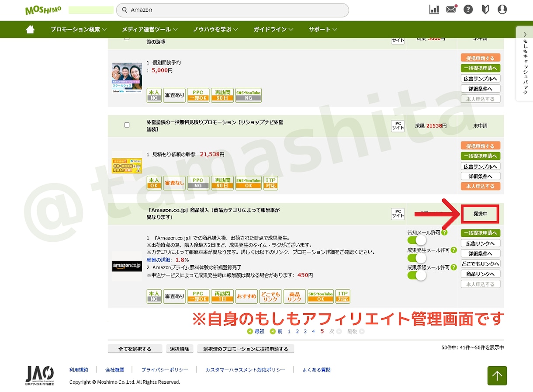Open the bar chart report icon
Screen dimensions: 533x392
pos(434,10)
